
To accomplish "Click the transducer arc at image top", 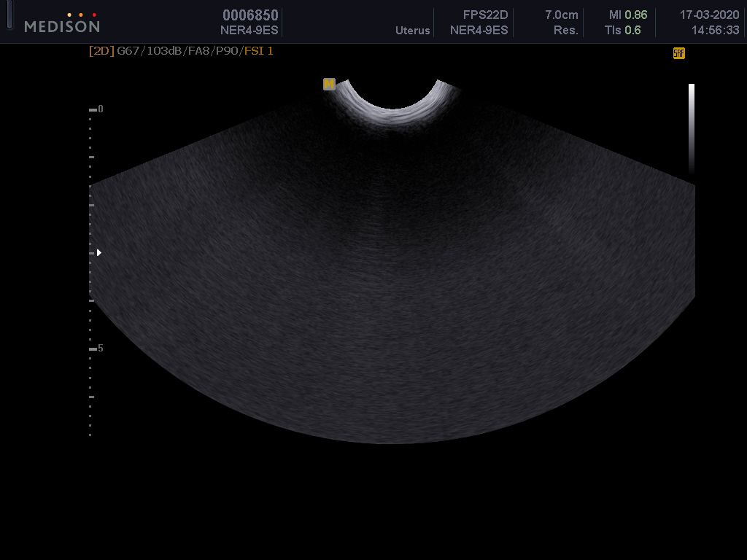I will click(395, 111).
